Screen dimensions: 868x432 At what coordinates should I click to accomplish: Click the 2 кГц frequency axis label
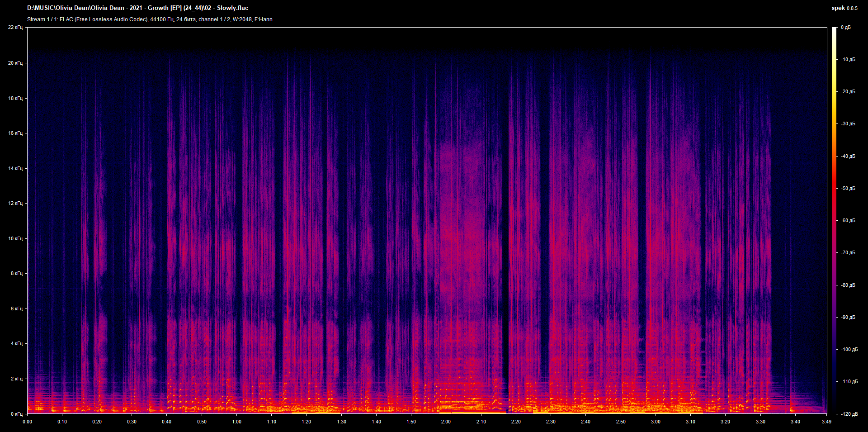click(x=17, y=379)
